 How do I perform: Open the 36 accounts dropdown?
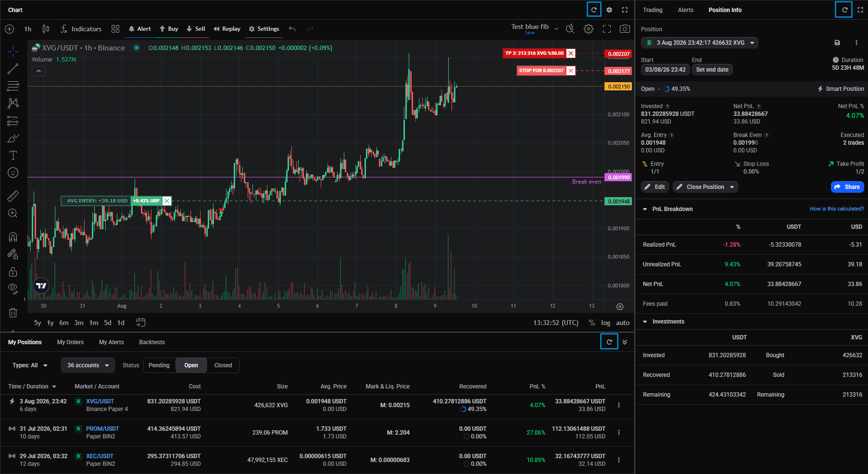[88, 365]
